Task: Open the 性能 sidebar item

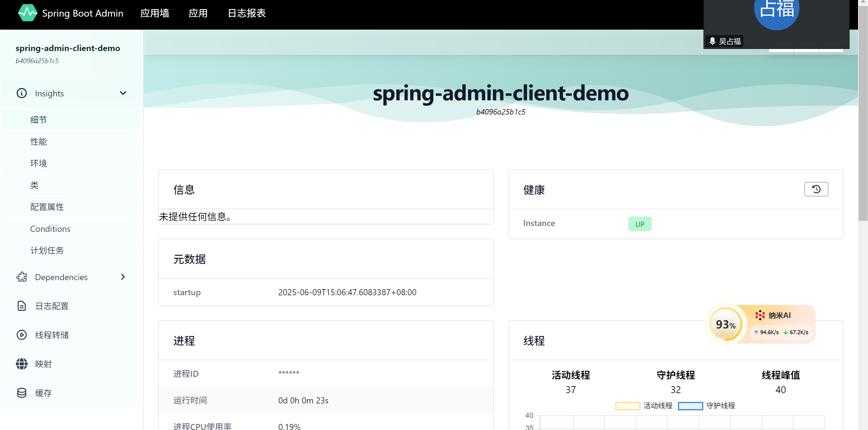Action: click(39, 142)
